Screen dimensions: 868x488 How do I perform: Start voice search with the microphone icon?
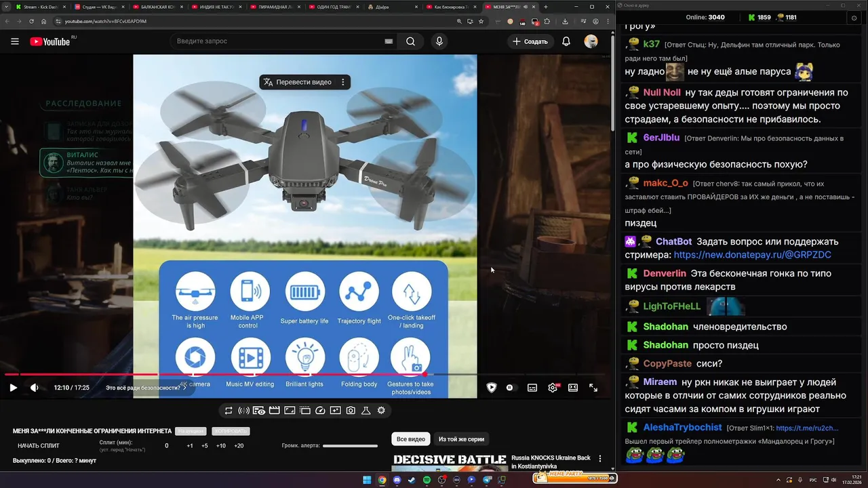439,41
